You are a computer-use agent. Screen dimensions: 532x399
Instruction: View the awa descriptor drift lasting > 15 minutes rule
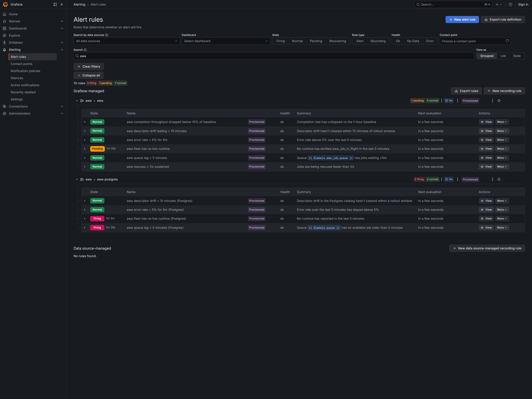[x=486, y=131]
